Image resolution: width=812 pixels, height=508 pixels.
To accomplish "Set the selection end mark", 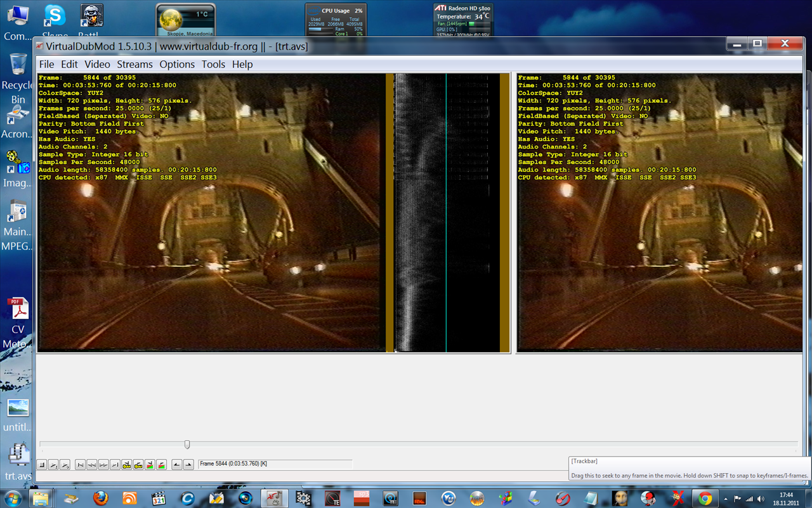I will [x=188, y=465].
